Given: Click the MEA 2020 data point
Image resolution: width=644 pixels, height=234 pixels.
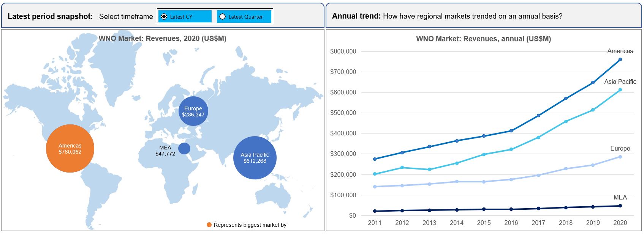Looking at the screenshot, I should (620, 206).
